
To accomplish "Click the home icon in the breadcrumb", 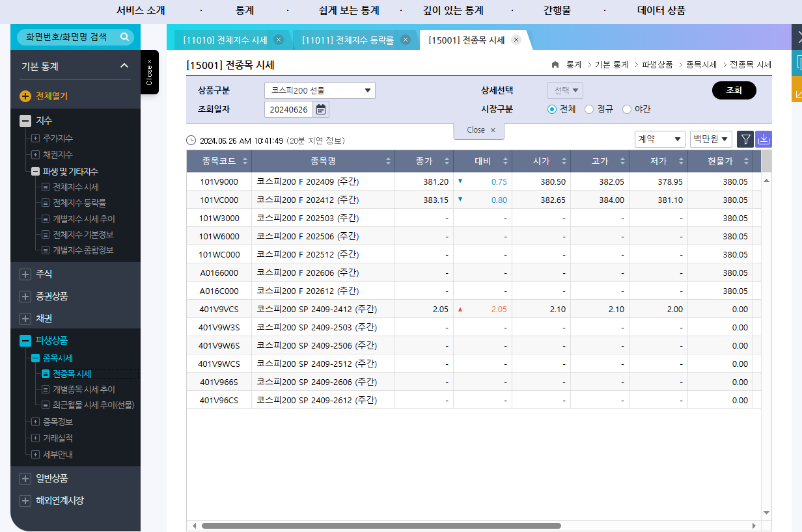I will (555, 64).
